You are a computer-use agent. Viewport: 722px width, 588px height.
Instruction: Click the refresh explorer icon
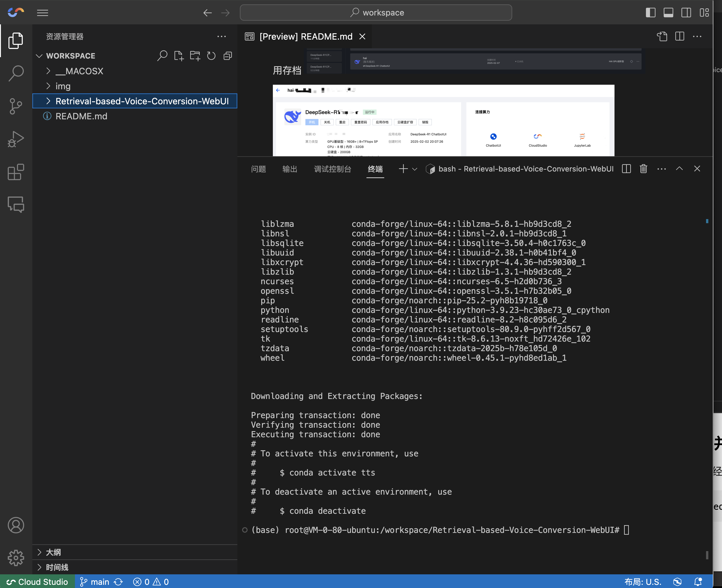click(x=211, y=56)
